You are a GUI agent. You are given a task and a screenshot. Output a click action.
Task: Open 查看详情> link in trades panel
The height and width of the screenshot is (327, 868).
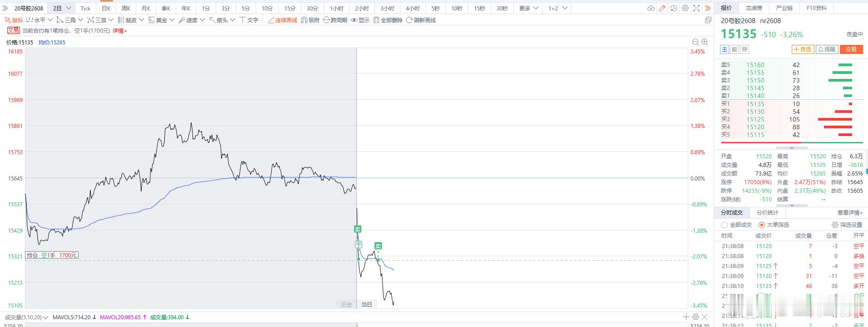850,212
